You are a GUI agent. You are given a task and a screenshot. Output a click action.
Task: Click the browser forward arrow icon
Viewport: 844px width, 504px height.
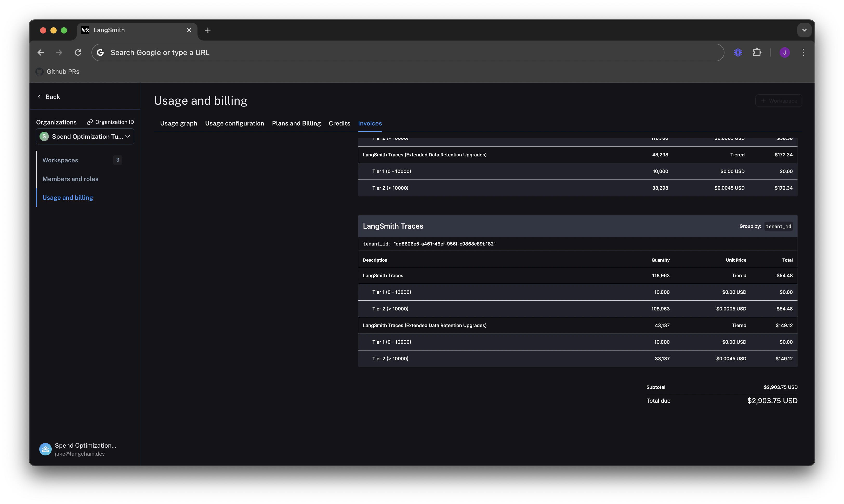tap(59, 53)
